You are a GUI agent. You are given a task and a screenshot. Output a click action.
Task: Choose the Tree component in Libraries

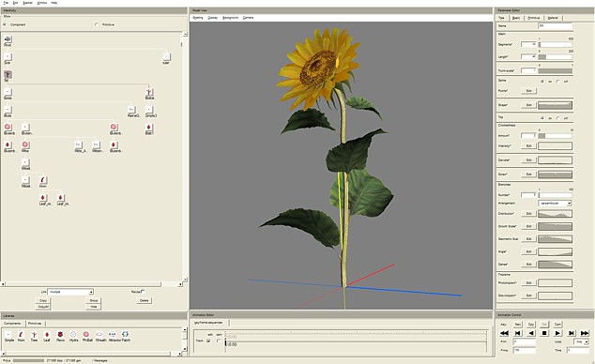pos(34,336)
